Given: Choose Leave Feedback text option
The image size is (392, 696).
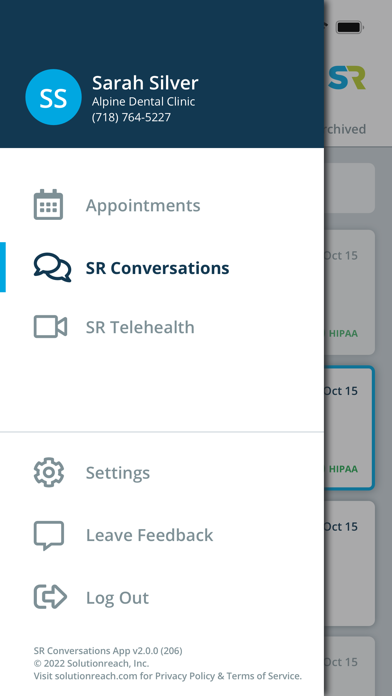Looking at the screenshot, I should tap(149, 535).
